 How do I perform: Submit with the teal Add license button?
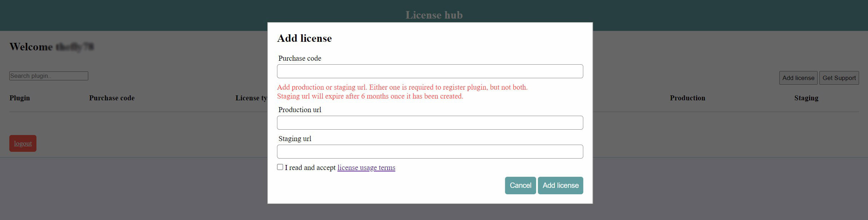pos(560,186)
